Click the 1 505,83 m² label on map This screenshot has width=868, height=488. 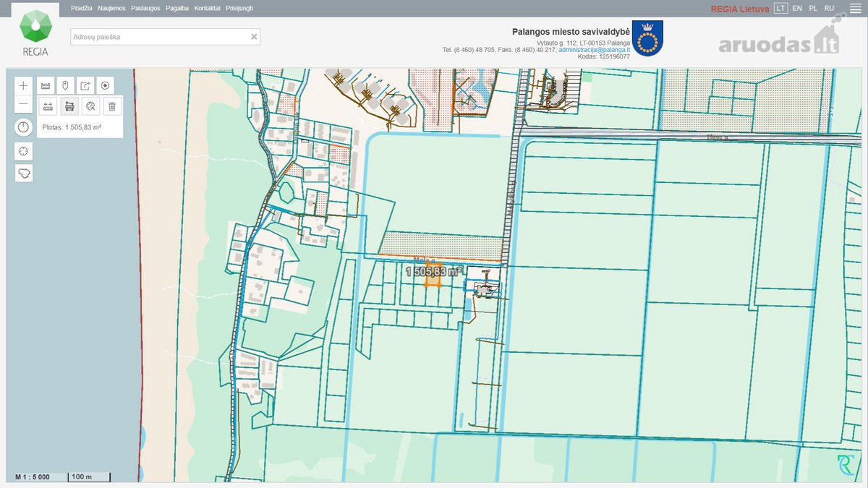[434, 272]
